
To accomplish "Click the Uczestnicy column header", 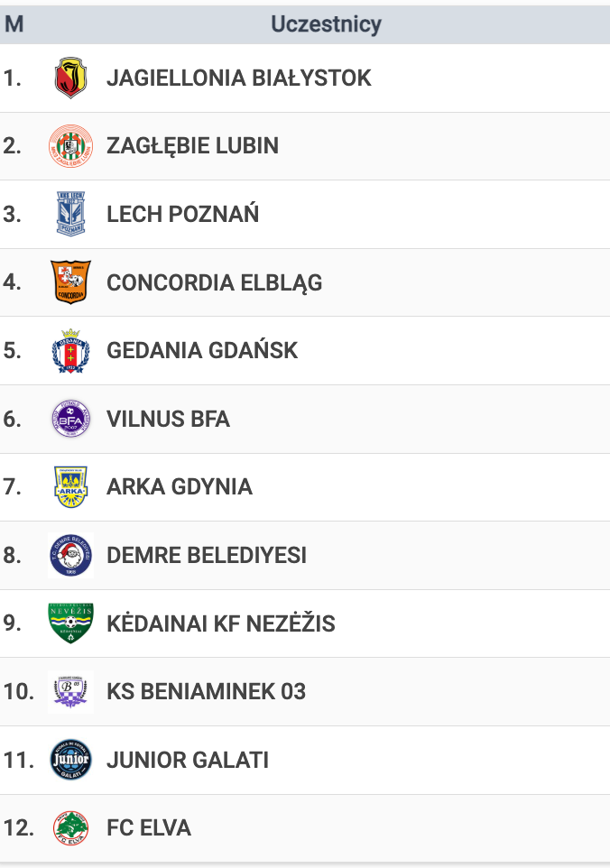I will coord(326,24).
